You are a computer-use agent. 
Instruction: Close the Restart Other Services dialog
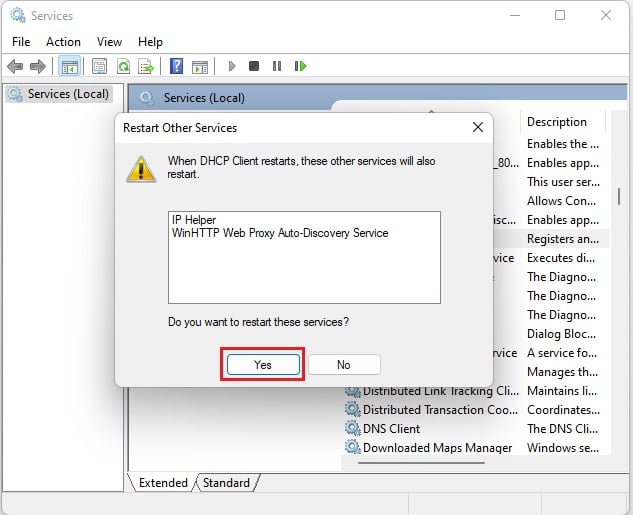coord(478,127)
